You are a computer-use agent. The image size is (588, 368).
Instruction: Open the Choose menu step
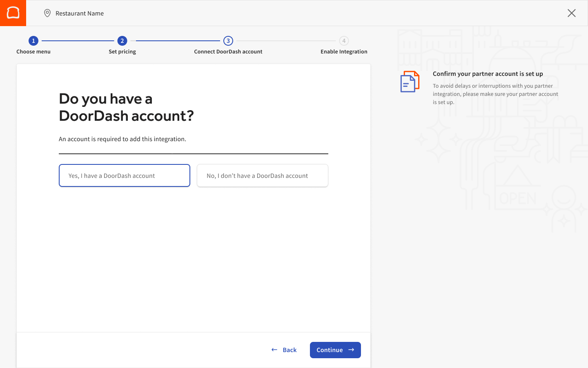coord(33,51)
